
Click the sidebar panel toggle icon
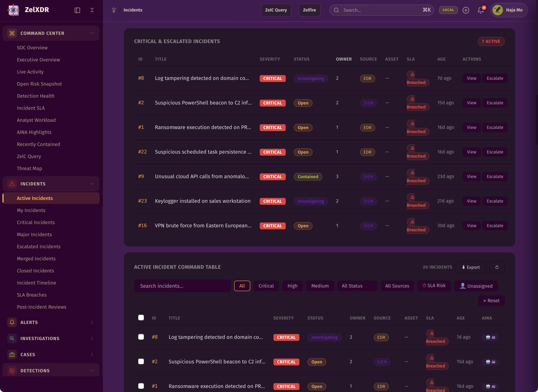point(77,10)
